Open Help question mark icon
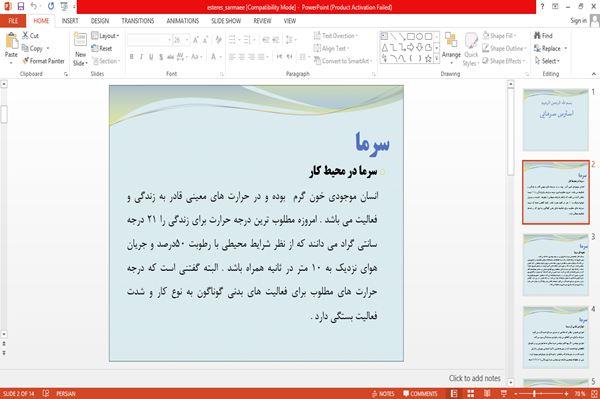Viewport: 600px width, 399px height. (542, 7)
